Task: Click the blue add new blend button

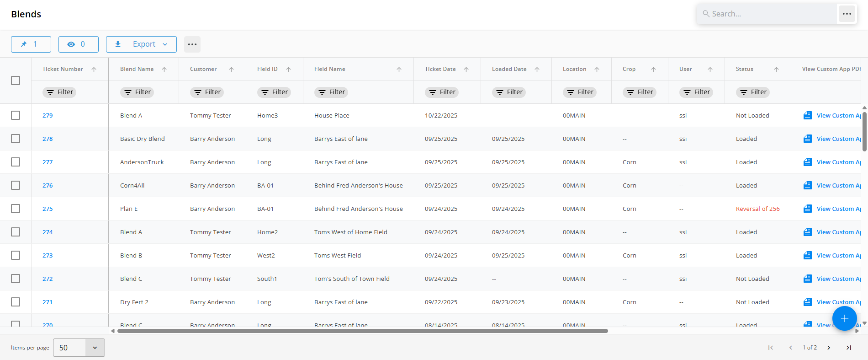Action: (x=844, y=318)
